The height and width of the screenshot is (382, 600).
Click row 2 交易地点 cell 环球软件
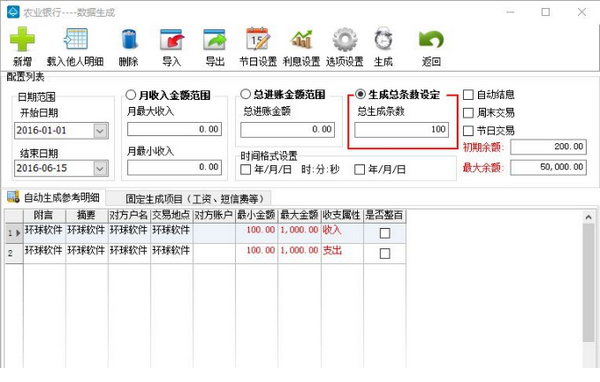[x=172, y=253]
